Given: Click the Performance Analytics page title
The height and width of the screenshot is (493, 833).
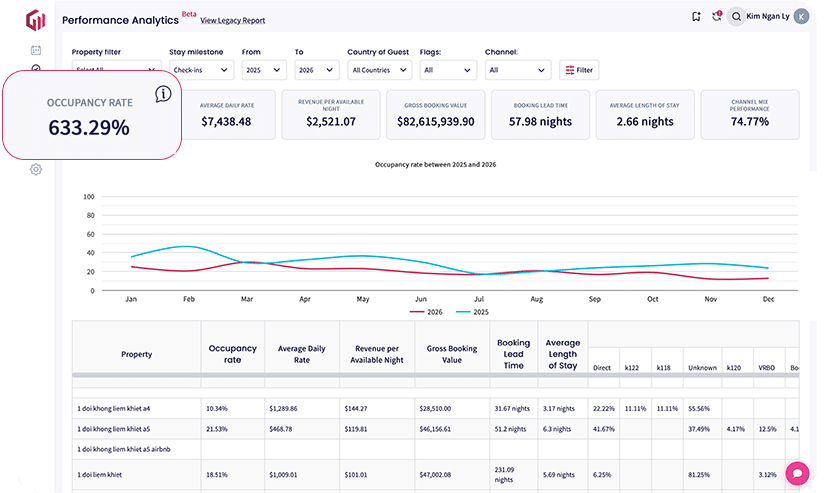Looking at the screenshot, I should coord(121,20).
